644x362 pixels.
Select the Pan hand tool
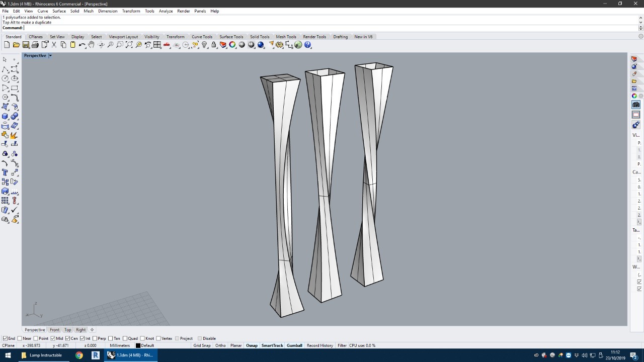tap(91, 45)
